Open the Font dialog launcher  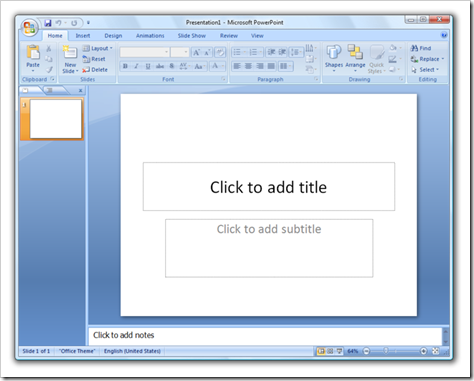click(223, 79)
